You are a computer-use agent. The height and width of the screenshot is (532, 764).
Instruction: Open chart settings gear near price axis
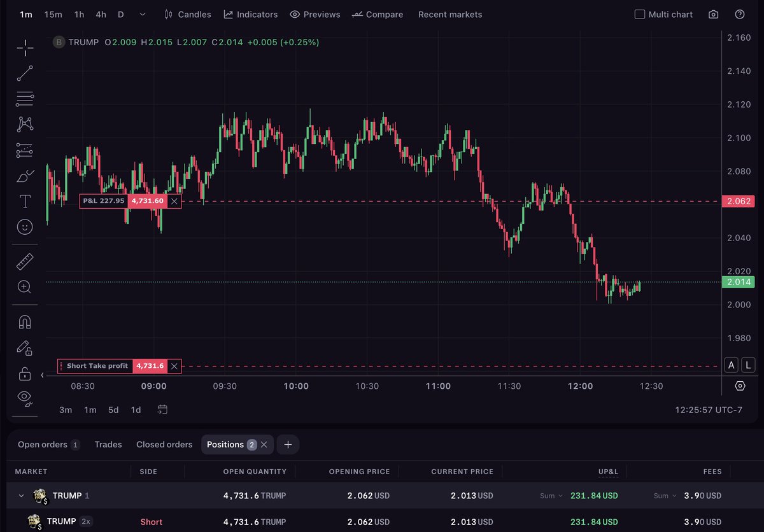pyautogui.click(x=740, y=386)
